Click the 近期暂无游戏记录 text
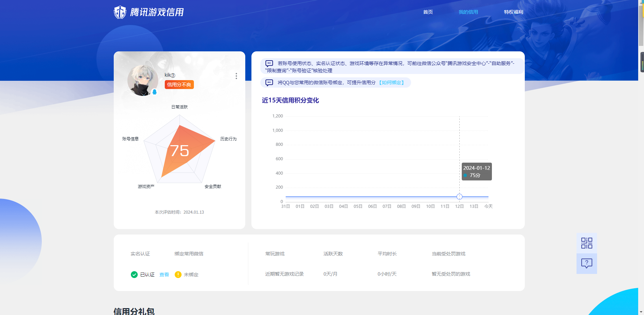Screen dimensions: 644x315 (284, 274)
